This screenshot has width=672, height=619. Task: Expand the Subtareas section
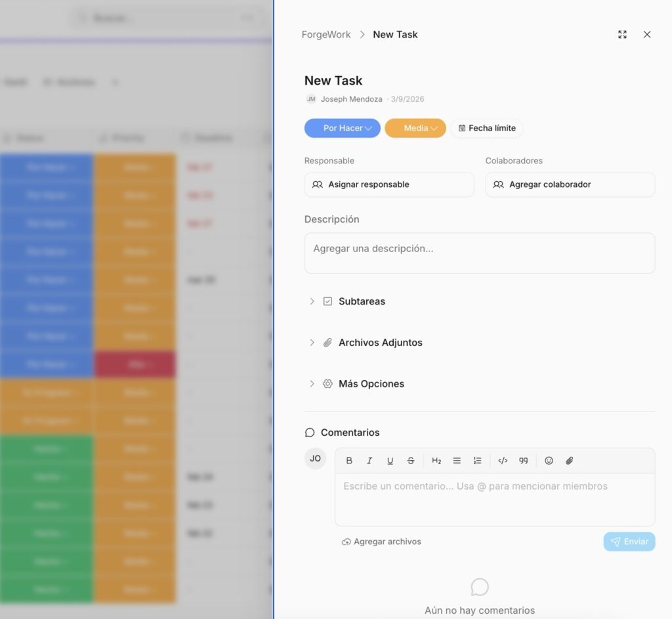click(x=361, y=301)
